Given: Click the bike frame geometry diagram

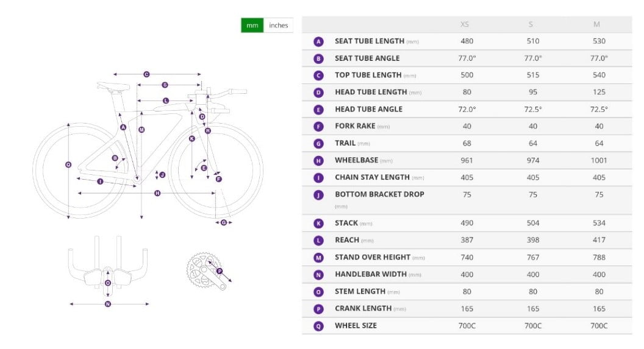Looking at the screenshot, I should pos(148,152).
